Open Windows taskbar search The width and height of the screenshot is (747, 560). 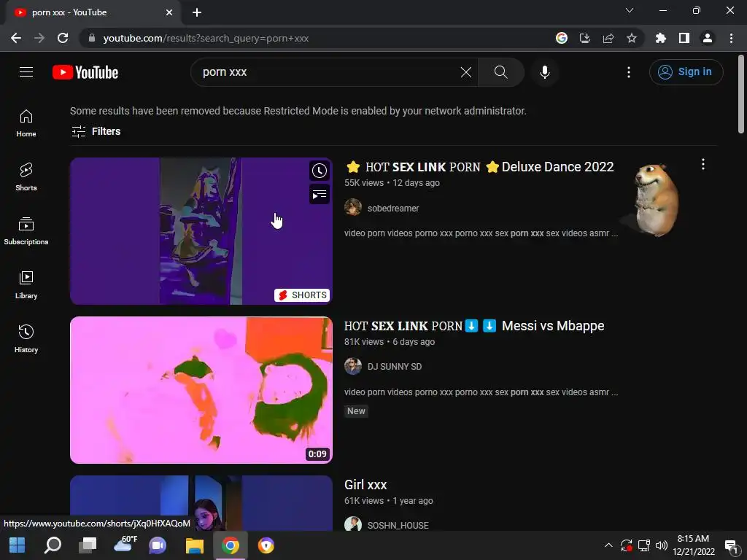coord(53,545)
